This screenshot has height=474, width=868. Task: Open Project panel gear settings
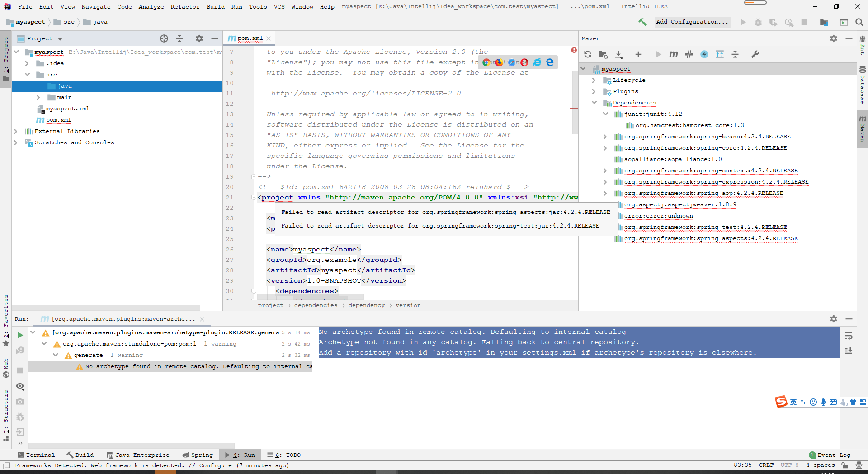coord(199,38)
